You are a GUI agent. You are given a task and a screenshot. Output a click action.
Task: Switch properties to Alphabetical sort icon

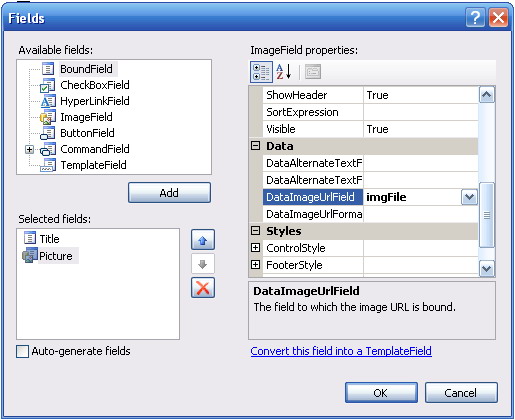point(284,72)
